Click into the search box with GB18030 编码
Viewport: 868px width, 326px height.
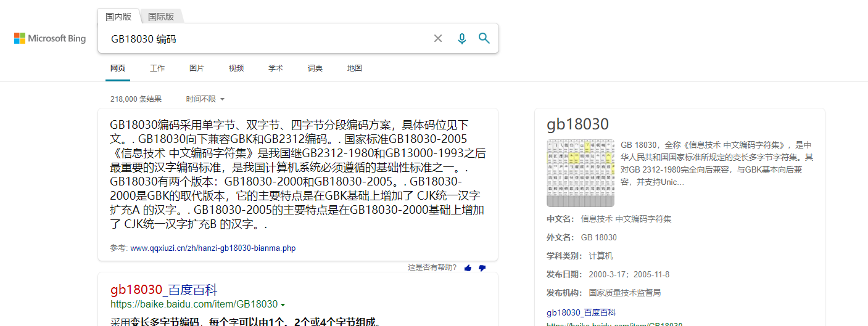point(265,39)
